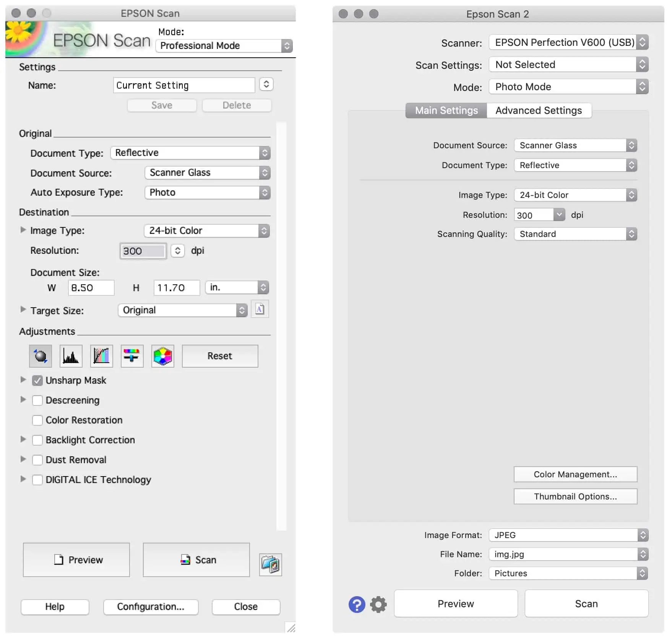Open EPSON Scan Document Source dropdown

(x=208, y=173)
